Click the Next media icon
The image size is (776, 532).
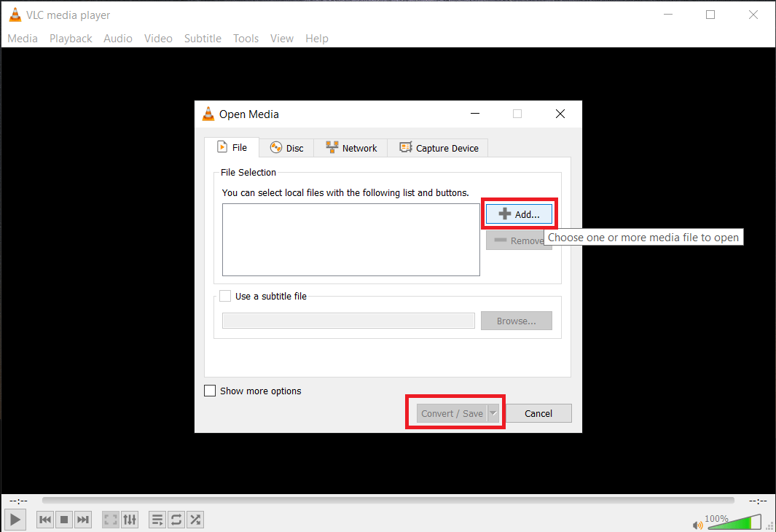tap(82, 519)
